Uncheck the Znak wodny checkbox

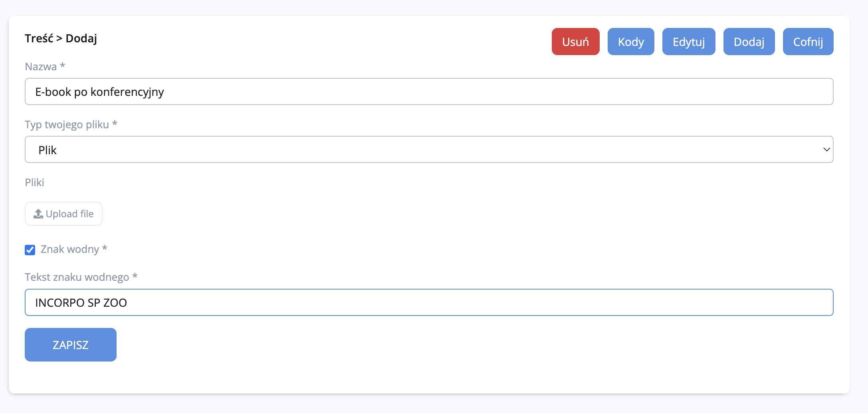[x=30, y=250]
